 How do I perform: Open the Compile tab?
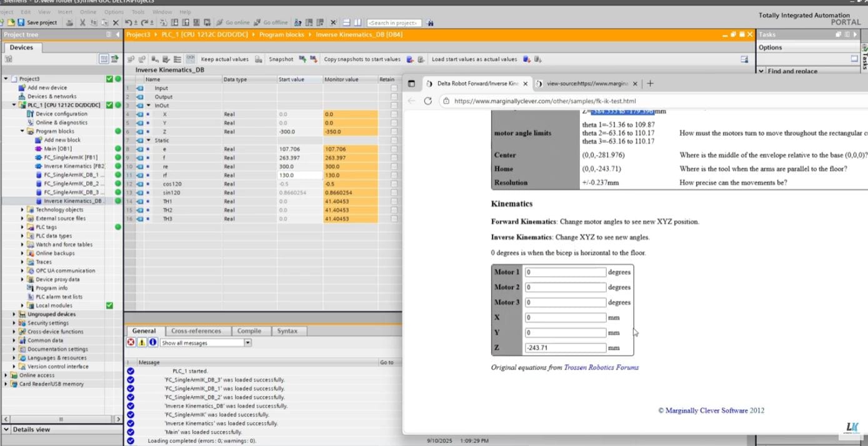click(249, 331)
